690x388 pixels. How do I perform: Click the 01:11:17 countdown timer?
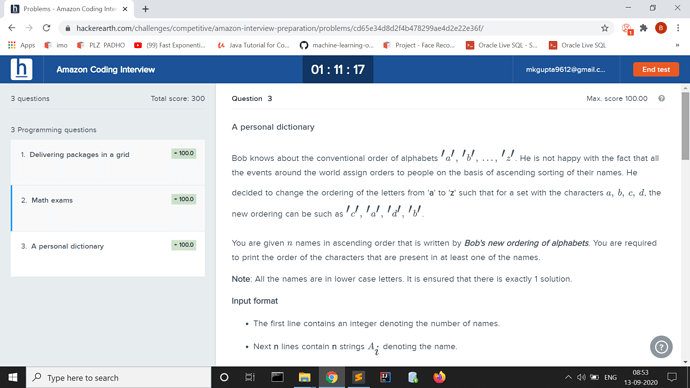338,70
